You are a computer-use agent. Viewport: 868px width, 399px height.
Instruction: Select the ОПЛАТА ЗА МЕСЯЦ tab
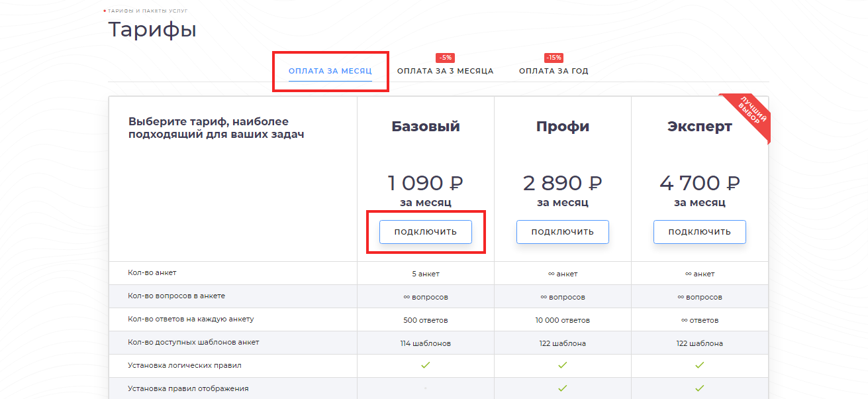click(x=330, y=71)
